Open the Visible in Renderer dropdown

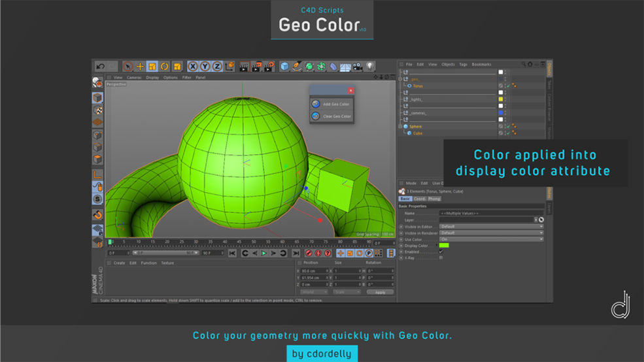491,233
